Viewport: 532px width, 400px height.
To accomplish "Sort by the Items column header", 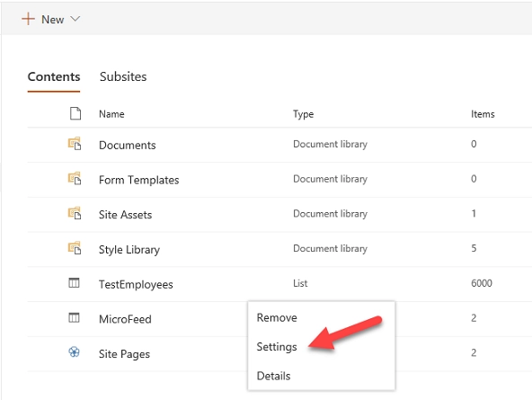I will (x=483, y=114).
